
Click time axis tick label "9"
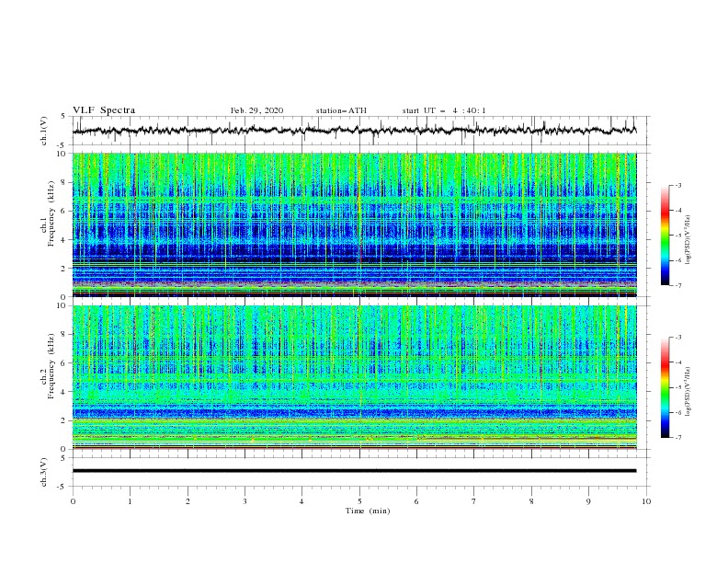588,501
